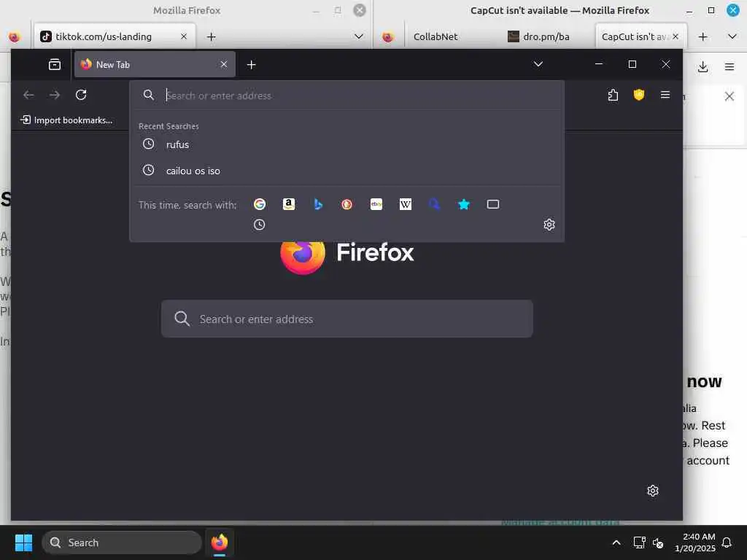Screen dimensions: 747x560
Task: List all tabs in CapCut Firefox window
Action: pos(732,36)
